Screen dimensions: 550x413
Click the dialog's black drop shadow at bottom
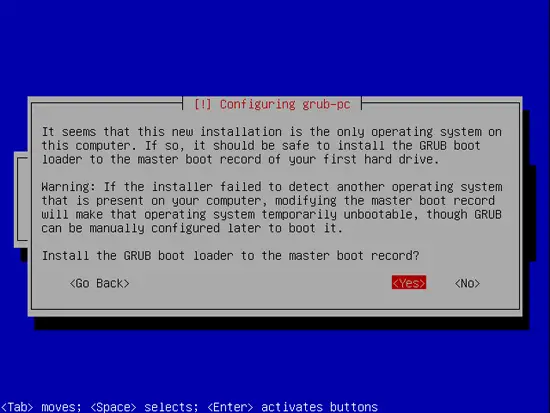click(282, 323)
